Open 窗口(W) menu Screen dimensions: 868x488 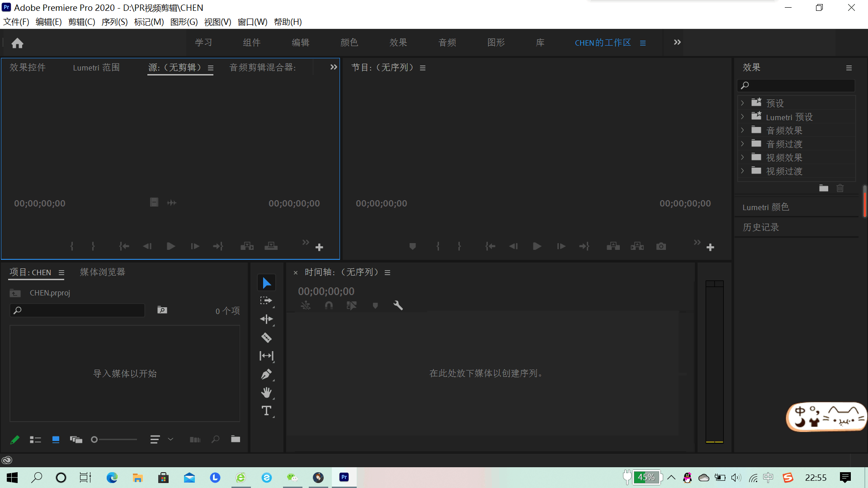click(x=252, y=22)
